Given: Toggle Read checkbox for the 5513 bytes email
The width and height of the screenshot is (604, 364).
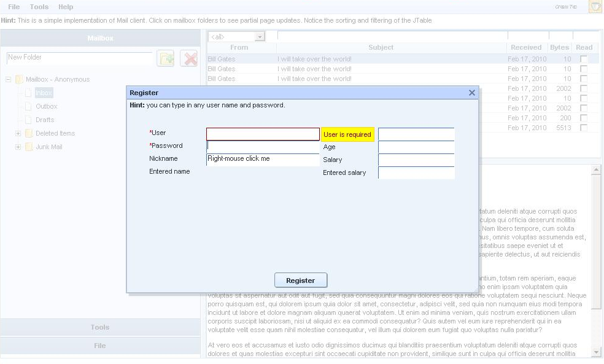Looking at the screenshot, I should 584,128.
